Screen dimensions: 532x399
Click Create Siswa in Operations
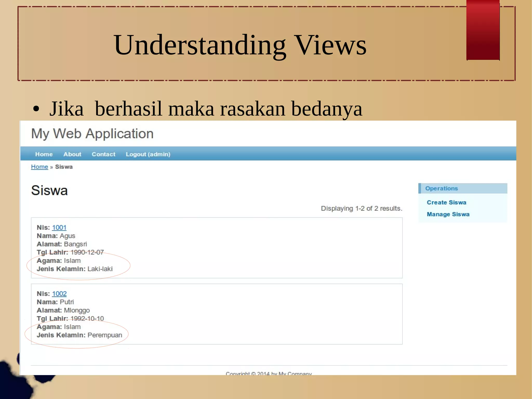pyautogui.click(x=446, y=202)
